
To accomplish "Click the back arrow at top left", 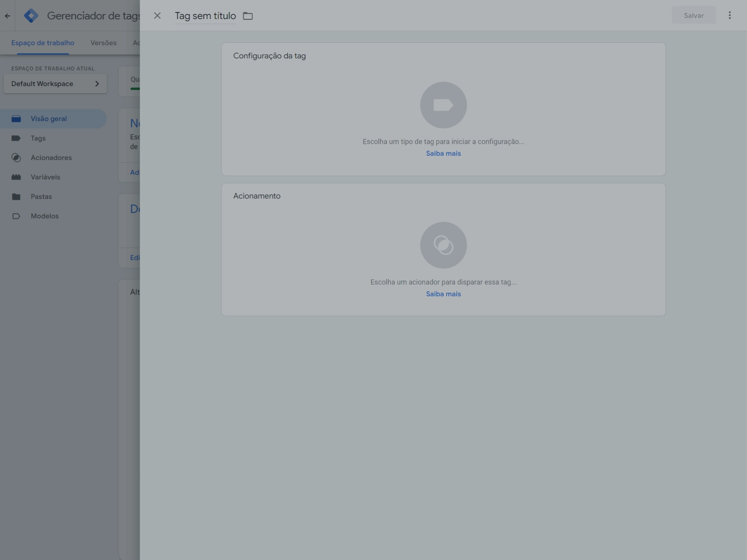I will pyautogui.click(x=7, y=16).
